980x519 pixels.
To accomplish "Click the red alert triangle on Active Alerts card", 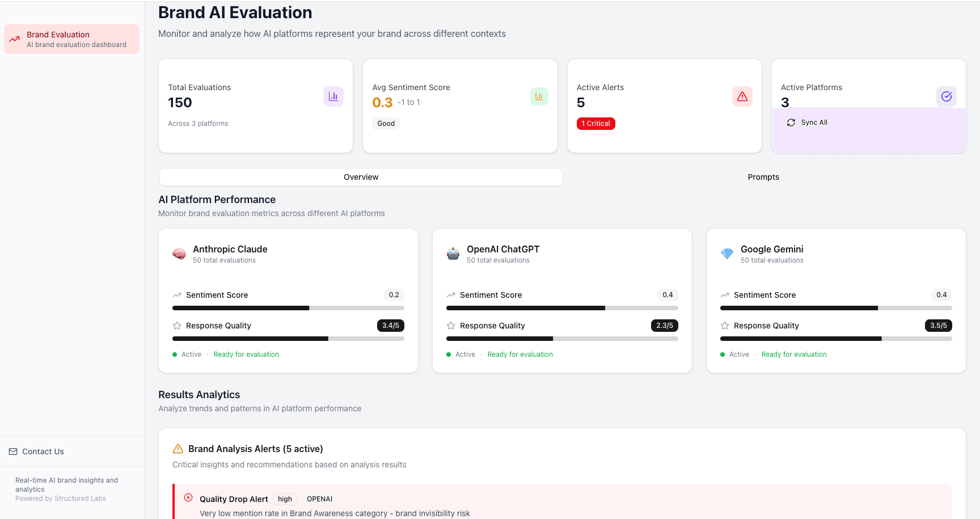I will click(x=742, y=96).
